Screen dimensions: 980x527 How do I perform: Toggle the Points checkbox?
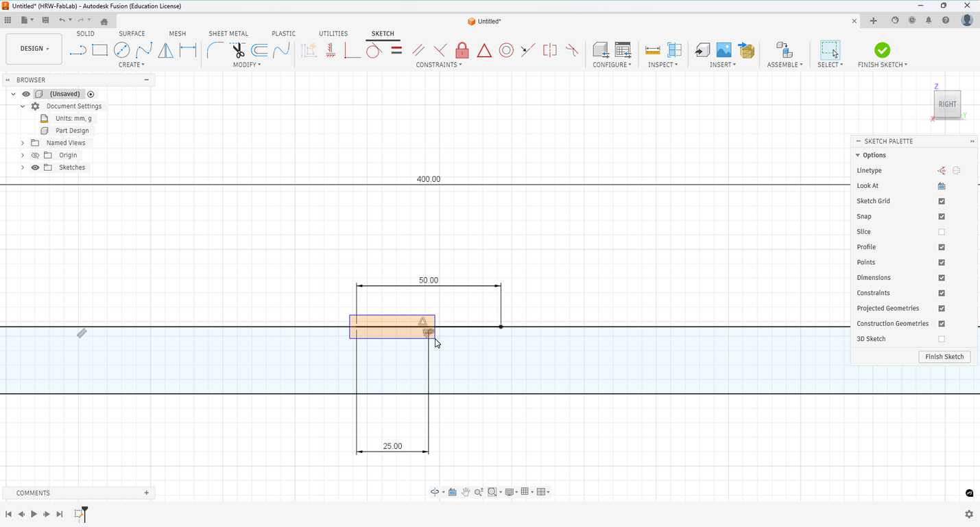pos(942,262)
